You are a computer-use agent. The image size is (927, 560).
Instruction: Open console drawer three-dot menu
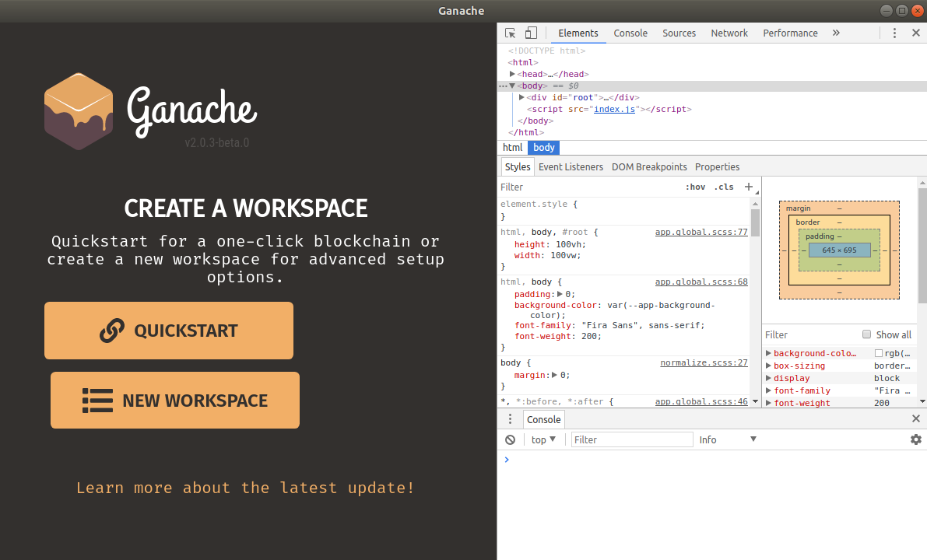(511, 418)
